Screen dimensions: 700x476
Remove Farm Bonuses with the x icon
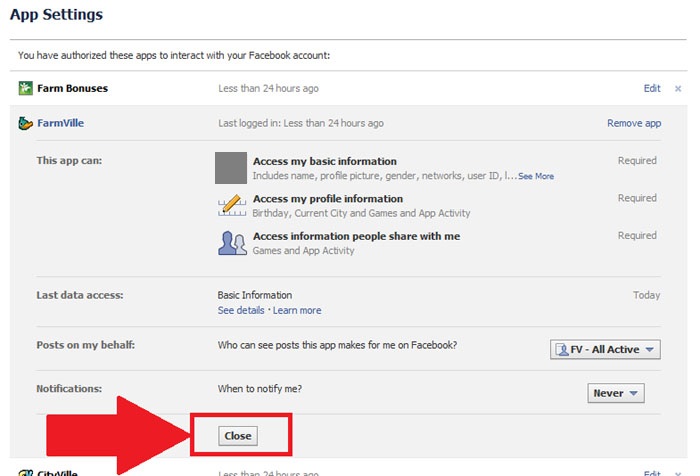pyautogui.click(x=678, y=88)
